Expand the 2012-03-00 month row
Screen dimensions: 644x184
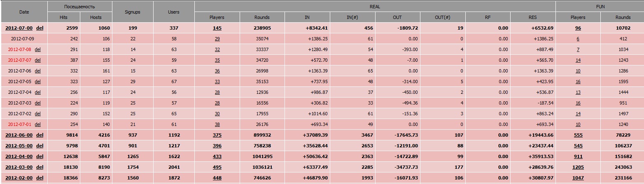(19, 167)
